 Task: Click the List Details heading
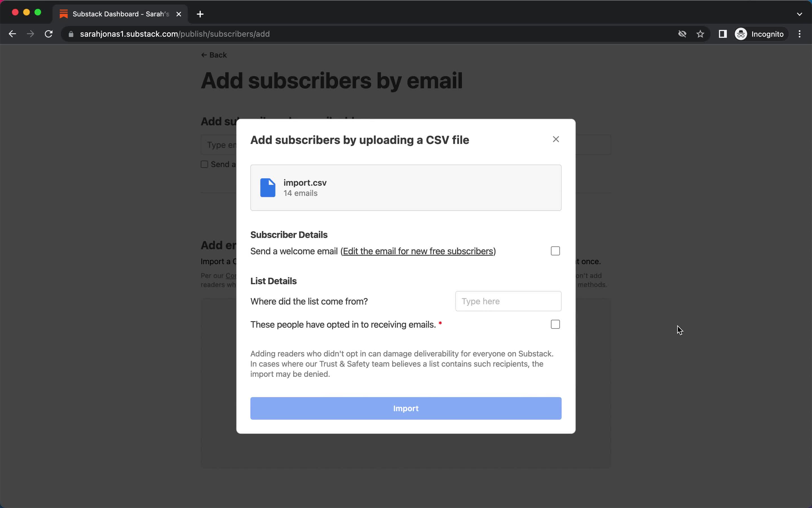(273, 281)
